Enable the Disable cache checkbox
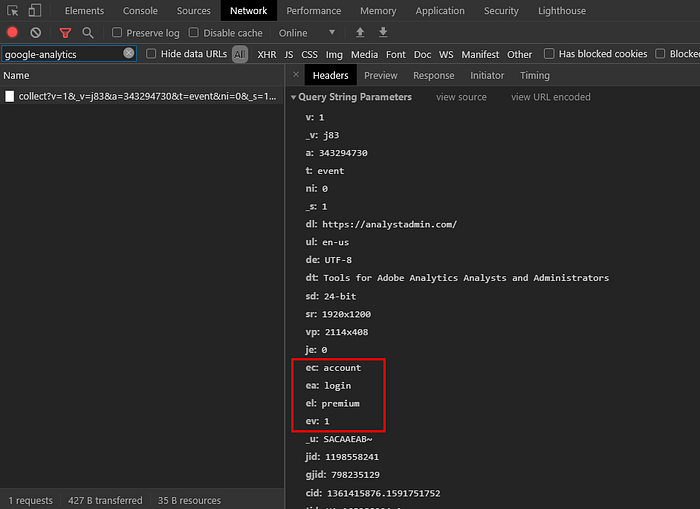 pos(194,32)
